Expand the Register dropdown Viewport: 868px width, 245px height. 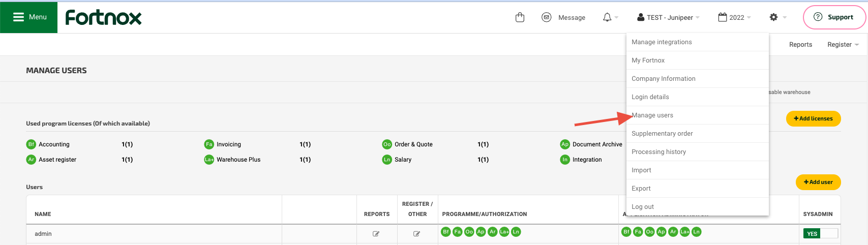pyautogui.click(x=843, y=45)
